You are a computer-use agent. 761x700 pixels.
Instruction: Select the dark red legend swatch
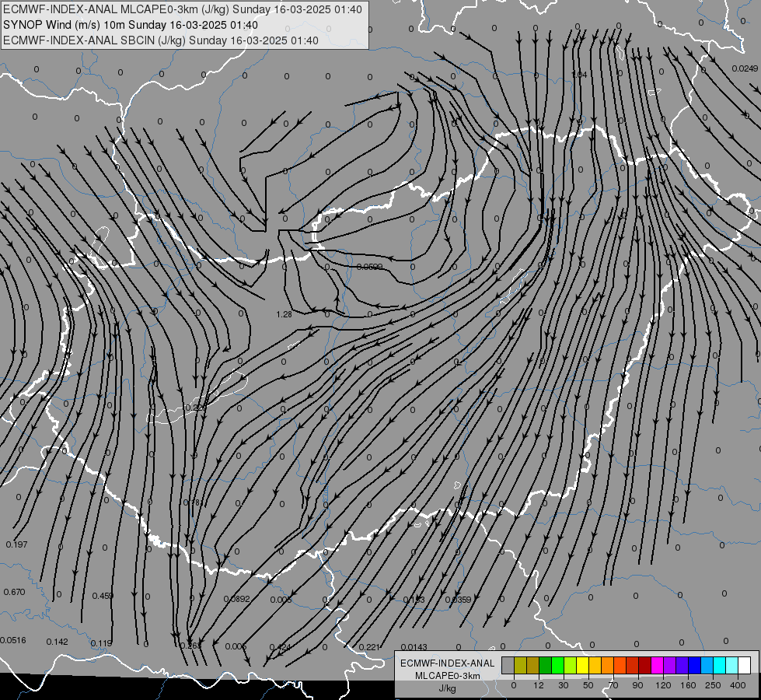(x=645, y=665)
